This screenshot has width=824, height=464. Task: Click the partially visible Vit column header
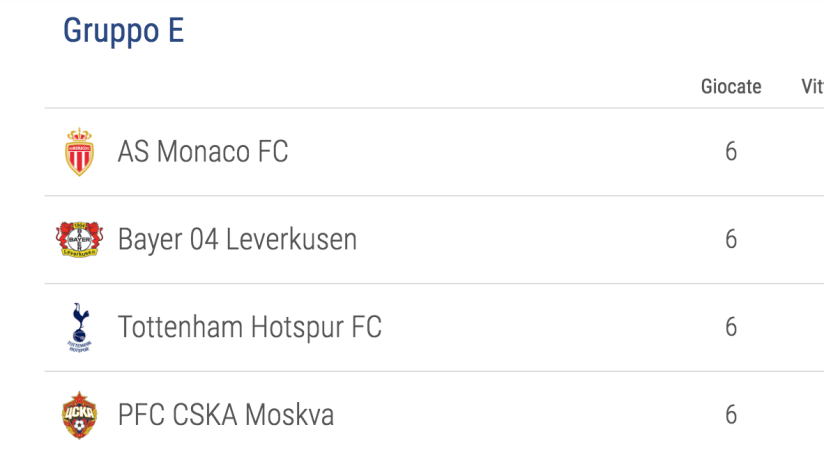[x=811, y=87]
